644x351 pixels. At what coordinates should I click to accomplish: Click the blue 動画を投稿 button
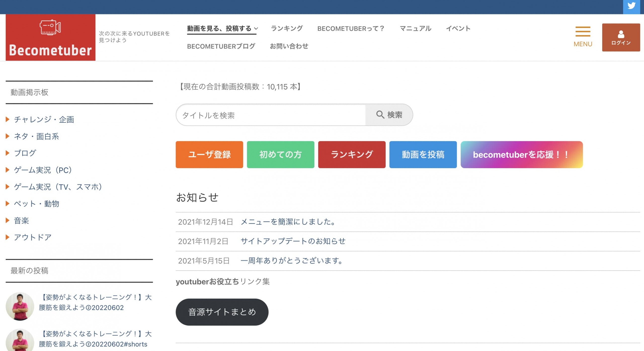point(423,155)
